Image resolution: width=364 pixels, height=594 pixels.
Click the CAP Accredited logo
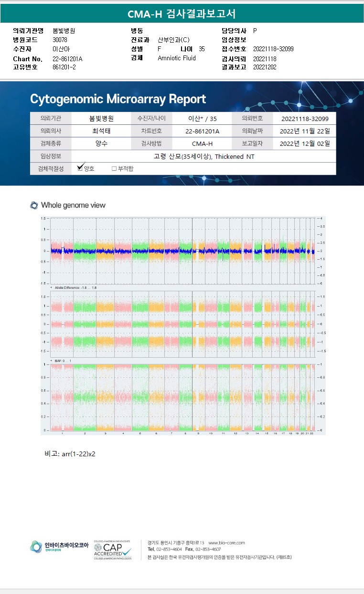tap(113, 550)
